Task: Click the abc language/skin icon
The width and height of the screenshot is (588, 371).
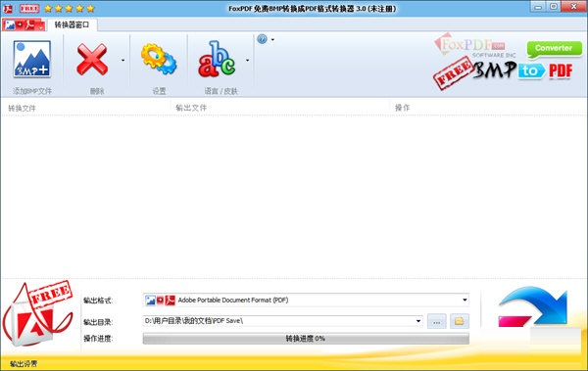Action: [217, 59]
